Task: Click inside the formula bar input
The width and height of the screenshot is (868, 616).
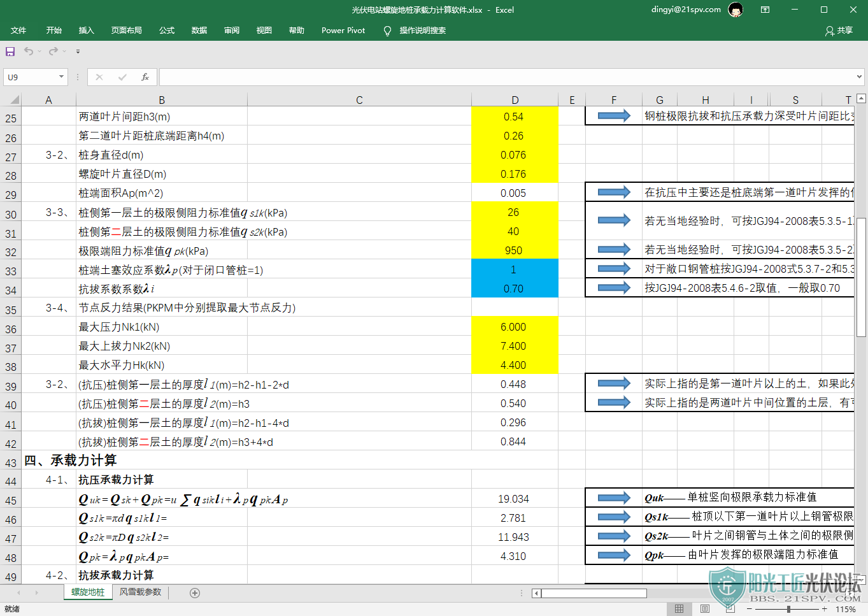Action: coord(506,77)
